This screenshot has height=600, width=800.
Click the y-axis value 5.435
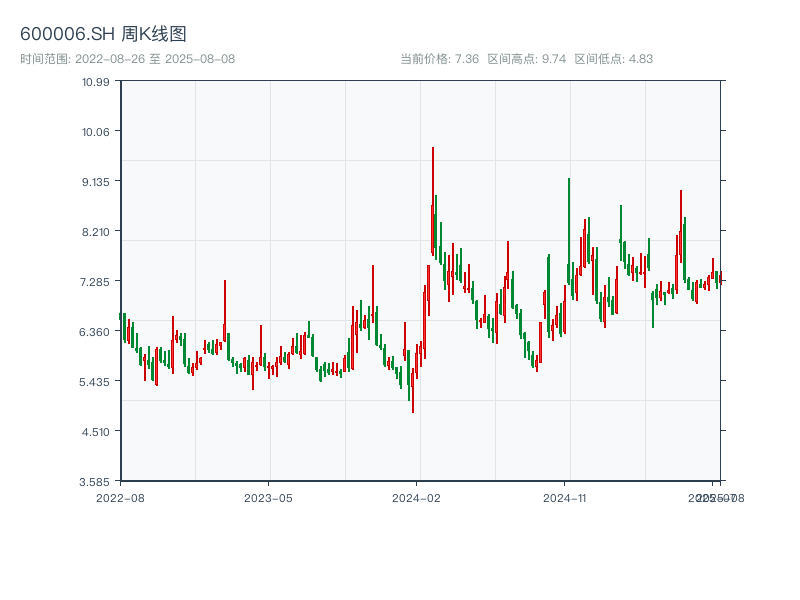pos(94,382)
